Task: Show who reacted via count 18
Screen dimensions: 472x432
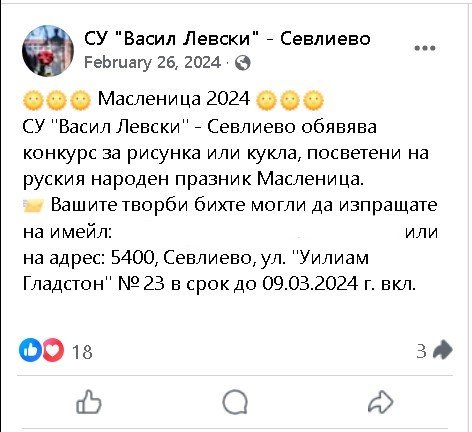Action: point(82,352)
